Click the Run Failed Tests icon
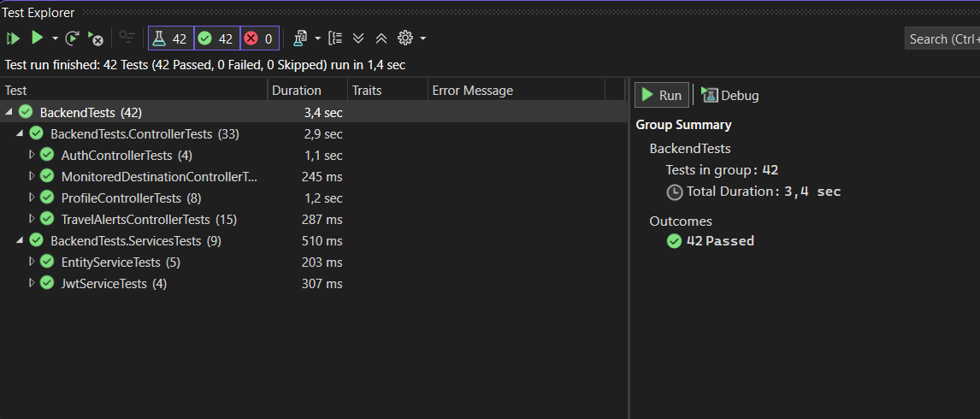The width and height of the screenshot is (980, 419). (95, 38)
